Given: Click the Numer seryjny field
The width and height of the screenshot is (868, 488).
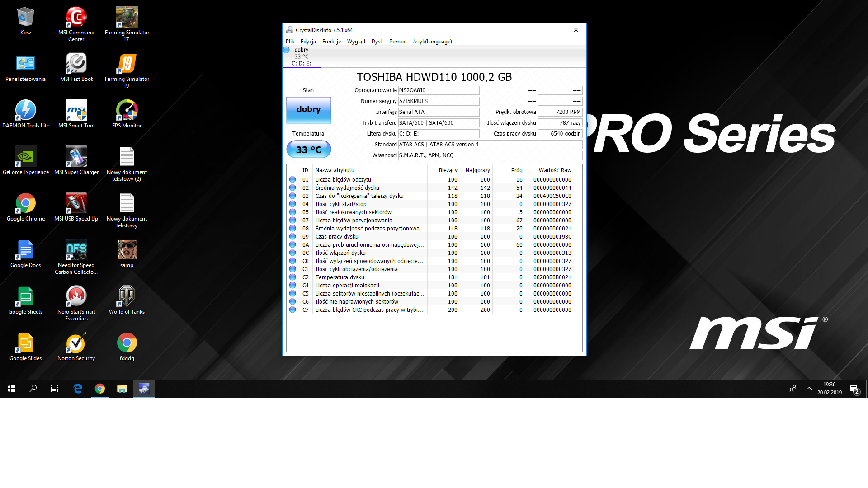Looking at the screenshot, I should [x=439, y=101].
